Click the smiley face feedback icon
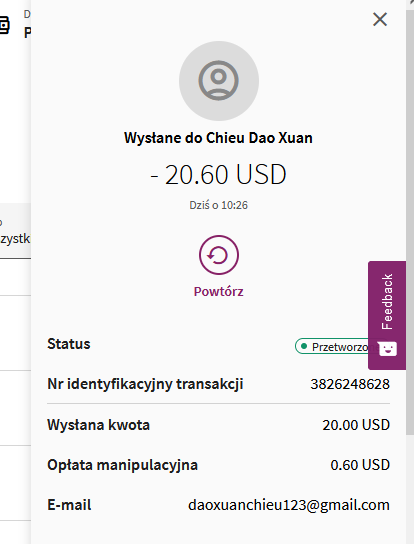414x544 pixels. tap(387, 348)
